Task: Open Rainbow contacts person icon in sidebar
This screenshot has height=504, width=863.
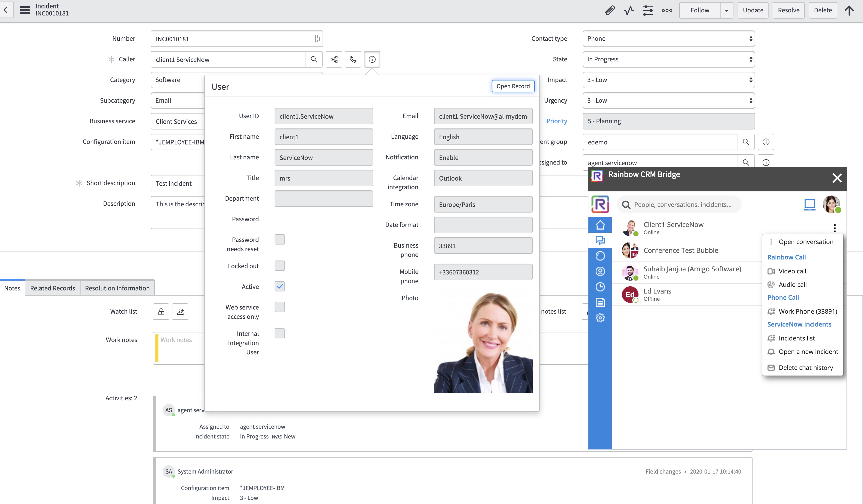Action: (600, 271)
